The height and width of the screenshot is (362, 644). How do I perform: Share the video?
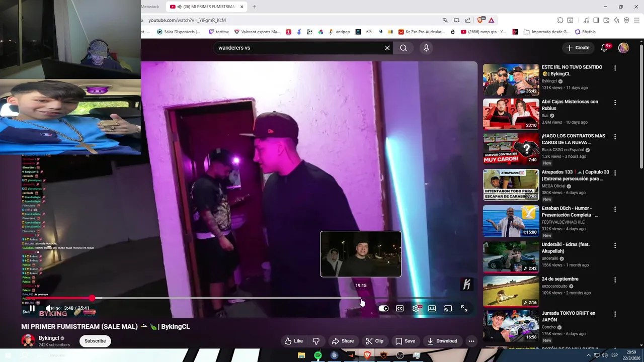click(x=343, y=341)
